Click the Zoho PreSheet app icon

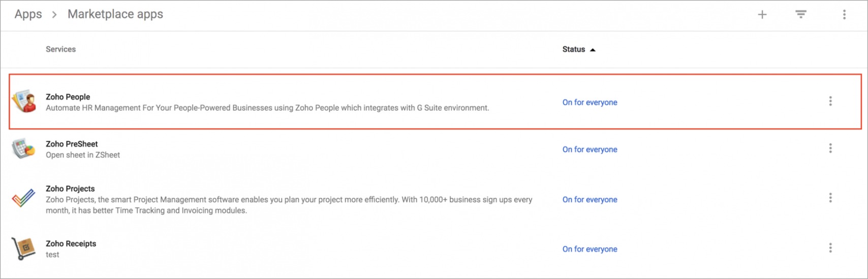tap(23, 149)
